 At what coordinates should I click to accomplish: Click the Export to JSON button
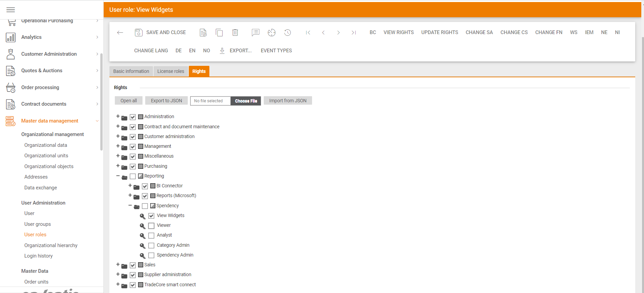(166, 101)
